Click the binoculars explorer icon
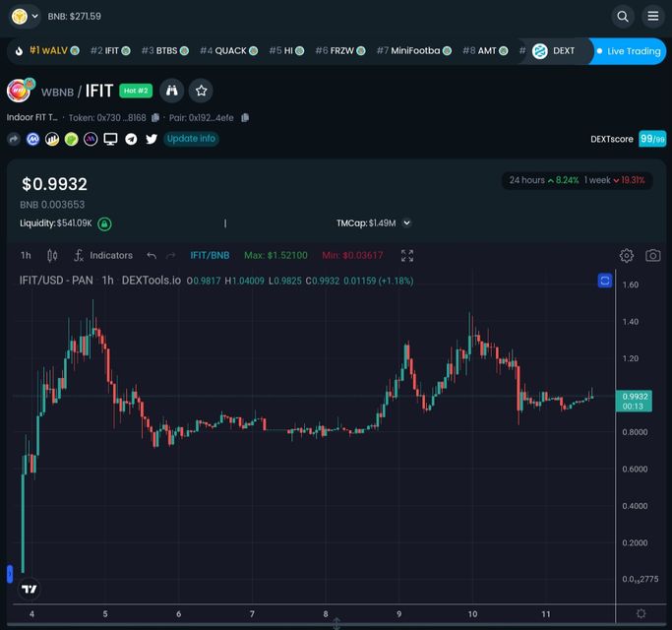The height and width of the screenshot is (630, 672). point(172,91)
